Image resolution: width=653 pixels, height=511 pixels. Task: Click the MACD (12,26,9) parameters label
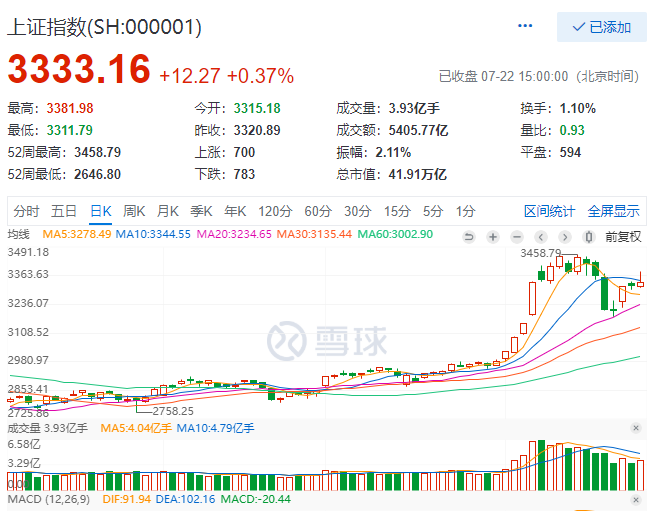49,499
